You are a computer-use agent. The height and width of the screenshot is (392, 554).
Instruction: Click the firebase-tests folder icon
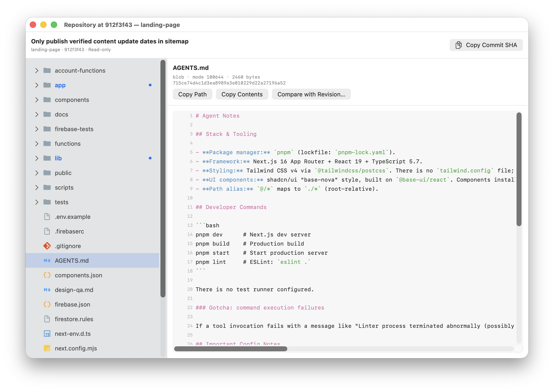coord(47,129)
